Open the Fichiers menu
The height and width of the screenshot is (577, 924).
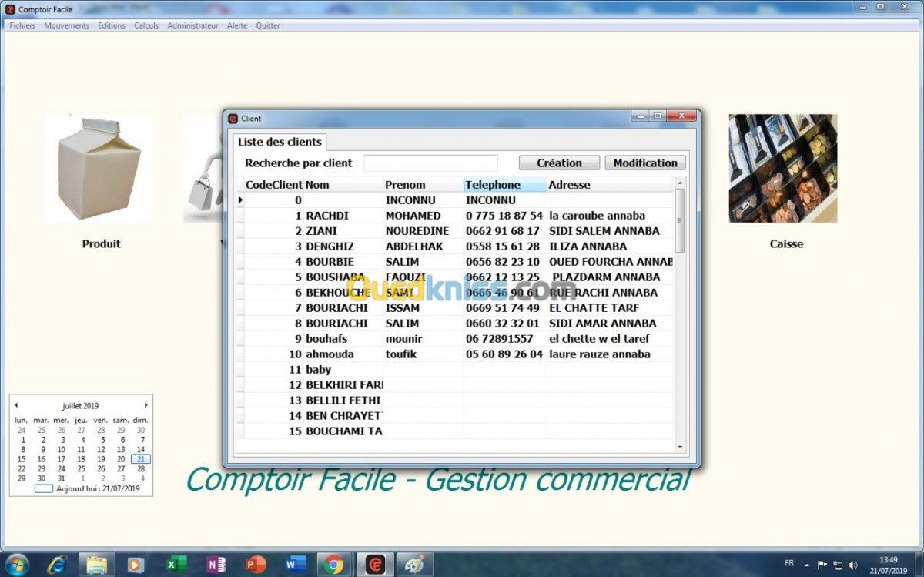coord(22,25)
